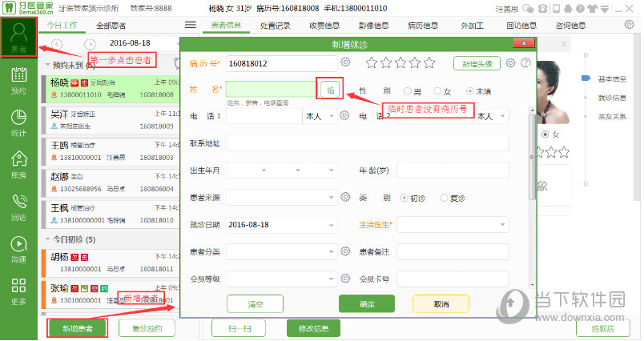Open the 沟通 communication sidebar icon
The image size is (644, 341).
18,249
